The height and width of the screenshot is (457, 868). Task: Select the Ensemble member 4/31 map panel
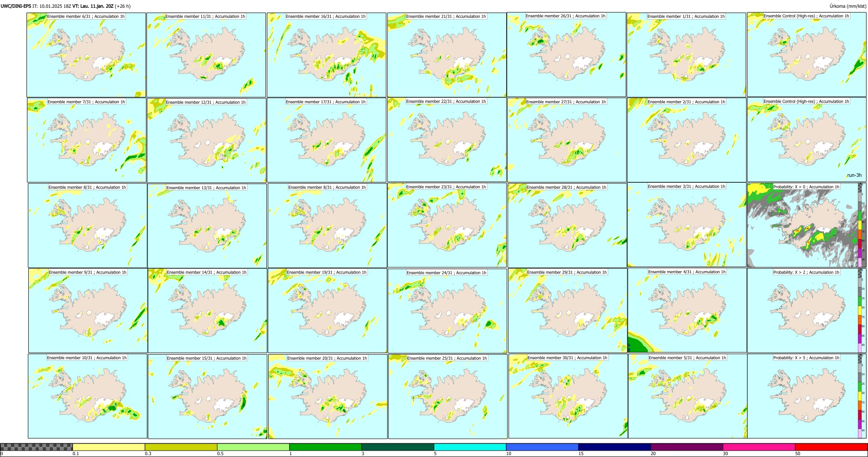tap(688, 310)
